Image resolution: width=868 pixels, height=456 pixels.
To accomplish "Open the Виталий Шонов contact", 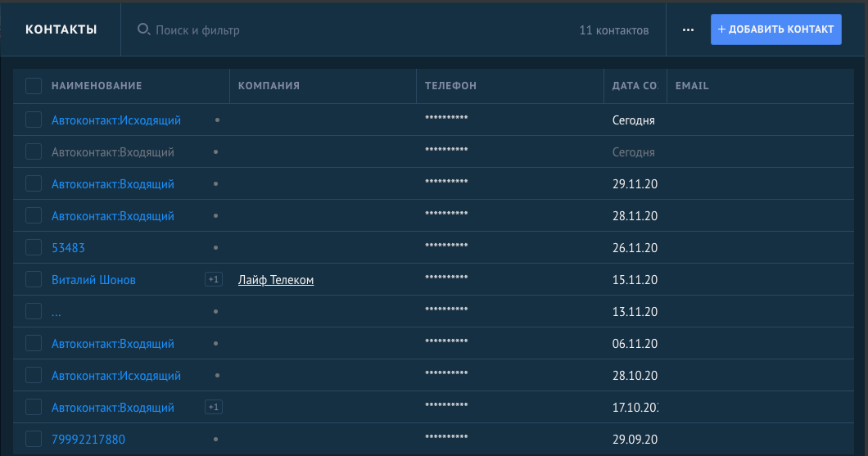I will (x=93, y=280).
